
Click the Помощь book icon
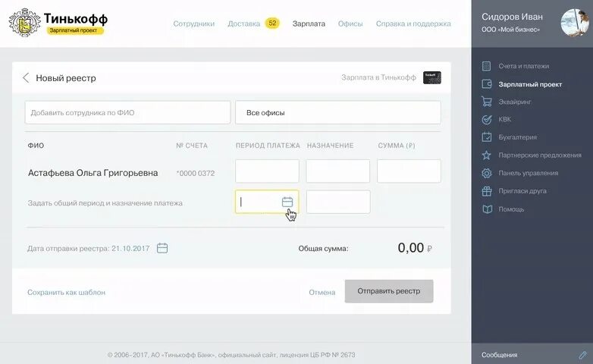[487, 209]
